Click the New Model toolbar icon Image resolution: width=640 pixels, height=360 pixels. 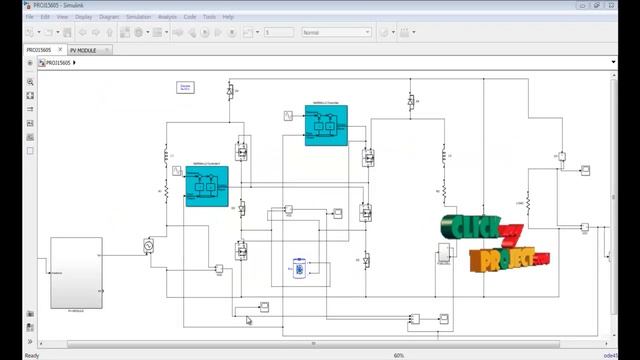click(x=30, y=32)
